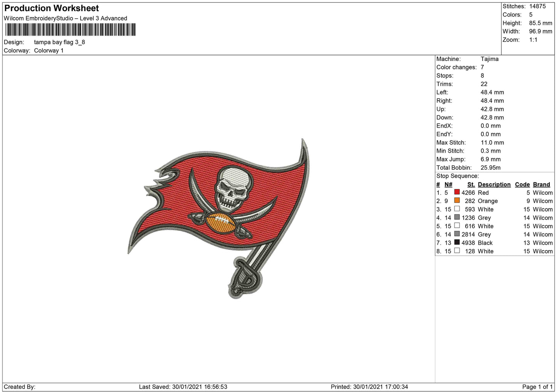Click the "Production Worksheet" title
Viewport: 557px width, 392px height.
[52, 8]
